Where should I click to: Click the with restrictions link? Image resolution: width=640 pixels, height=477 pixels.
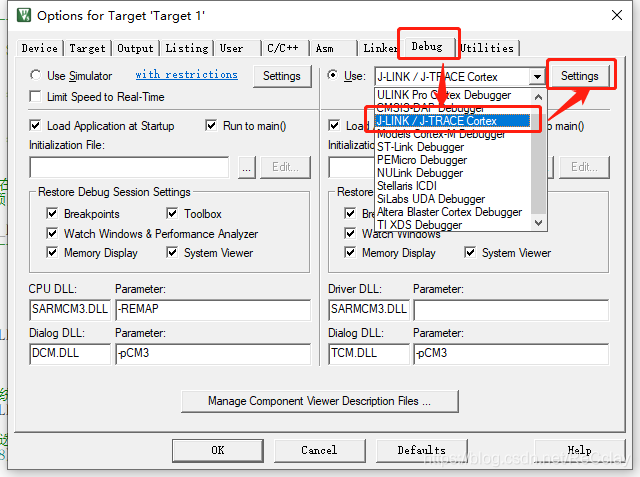pos(187,75)
